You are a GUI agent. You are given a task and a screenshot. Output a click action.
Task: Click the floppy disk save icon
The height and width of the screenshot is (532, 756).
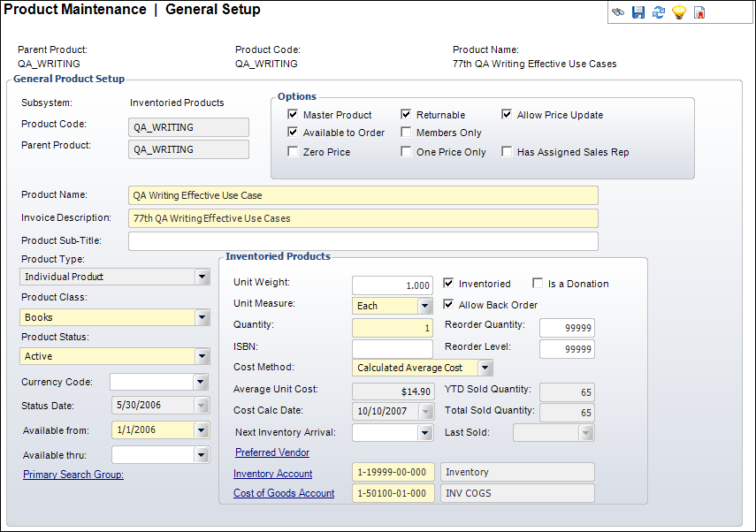point(638,12)
